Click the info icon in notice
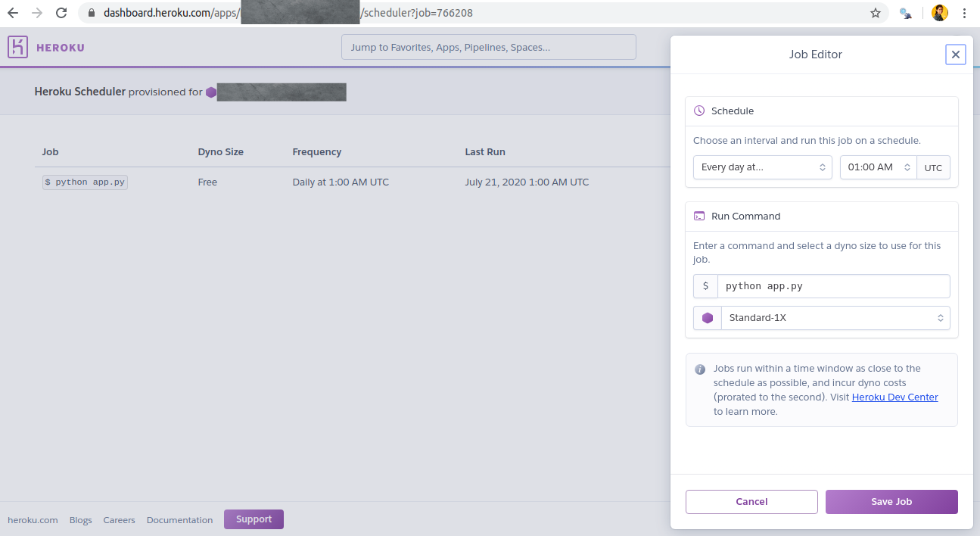 point(700,369)
